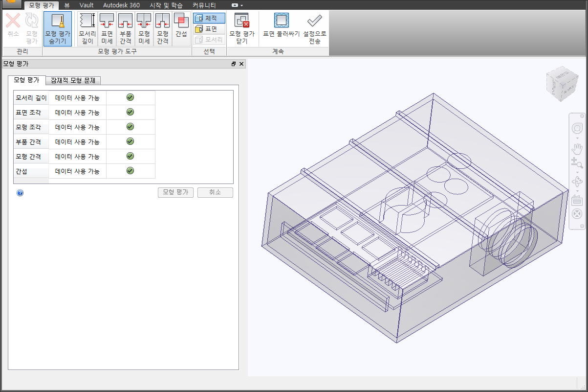Undock the 모형 평가 panel
The height and width of the screenshot is (392, 588).
(234, 64)
